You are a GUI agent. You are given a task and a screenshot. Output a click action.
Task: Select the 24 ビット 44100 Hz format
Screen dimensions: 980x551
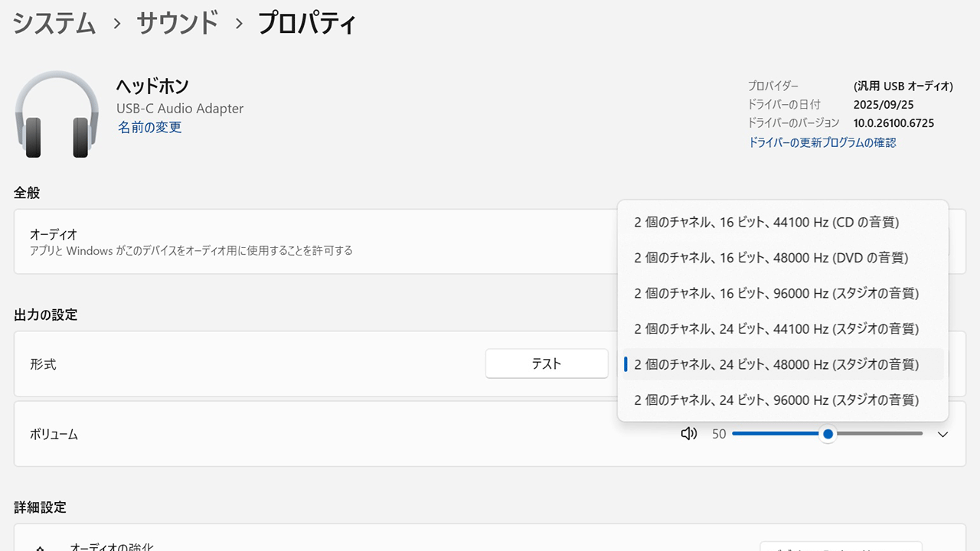pyautogui.click(x=776, y=329)
